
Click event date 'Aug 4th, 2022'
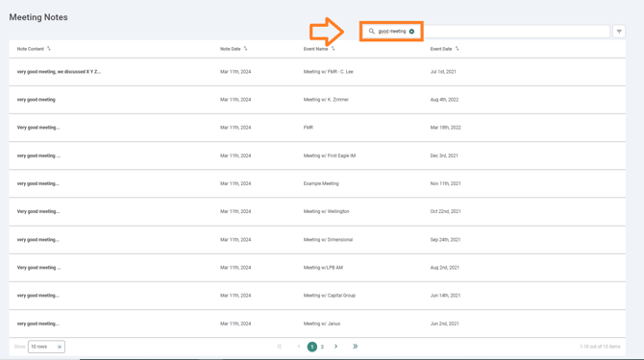pyautogui.click(x=444, y=100)
